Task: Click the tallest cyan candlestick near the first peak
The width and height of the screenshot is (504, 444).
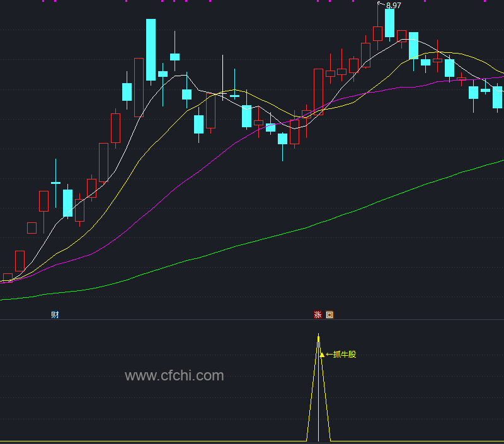Action: pyautogui.click(x=151, y=50)
